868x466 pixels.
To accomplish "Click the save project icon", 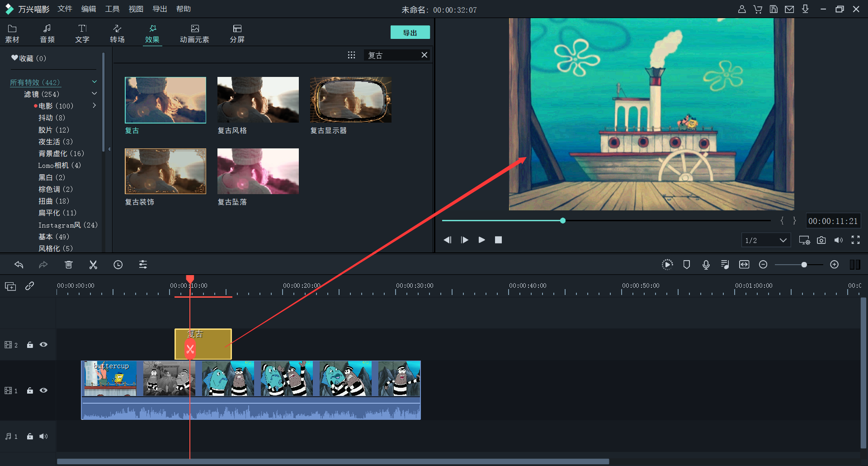I will click(x=774, y=9).
